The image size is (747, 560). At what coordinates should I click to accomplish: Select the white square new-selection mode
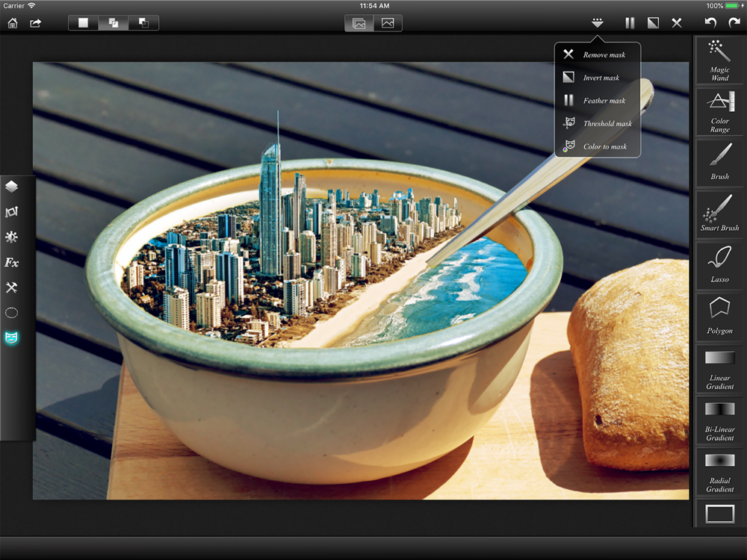(x=84, y=23)
